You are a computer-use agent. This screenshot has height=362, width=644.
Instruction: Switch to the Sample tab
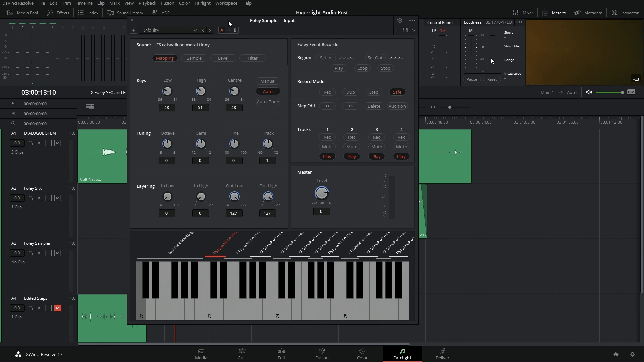(x=194, y=58)
